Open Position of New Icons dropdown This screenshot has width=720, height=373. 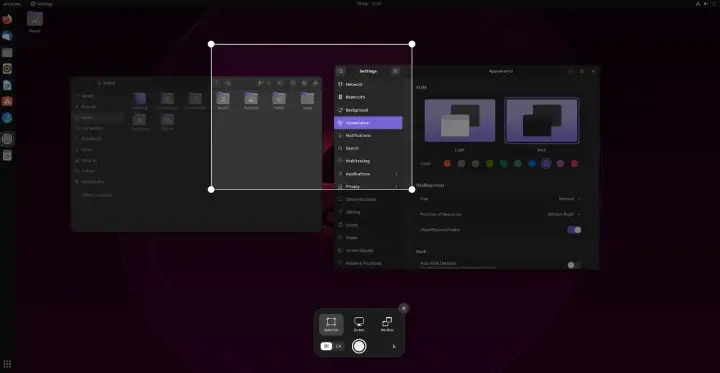[x=563, y=214]
